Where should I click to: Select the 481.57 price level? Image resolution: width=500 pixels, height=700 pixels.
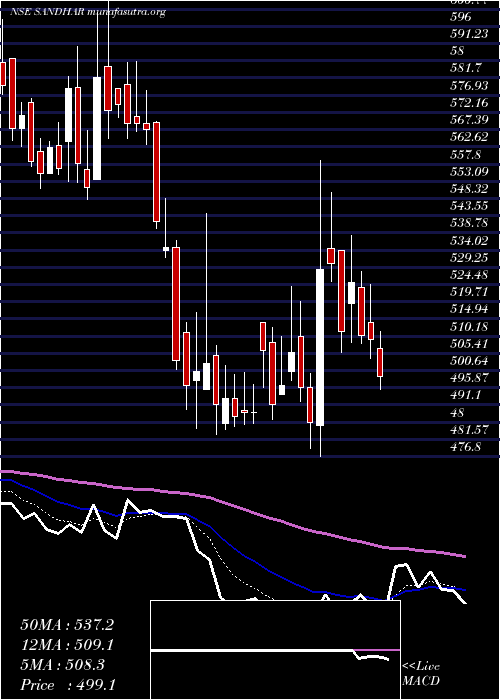point(469,429)
